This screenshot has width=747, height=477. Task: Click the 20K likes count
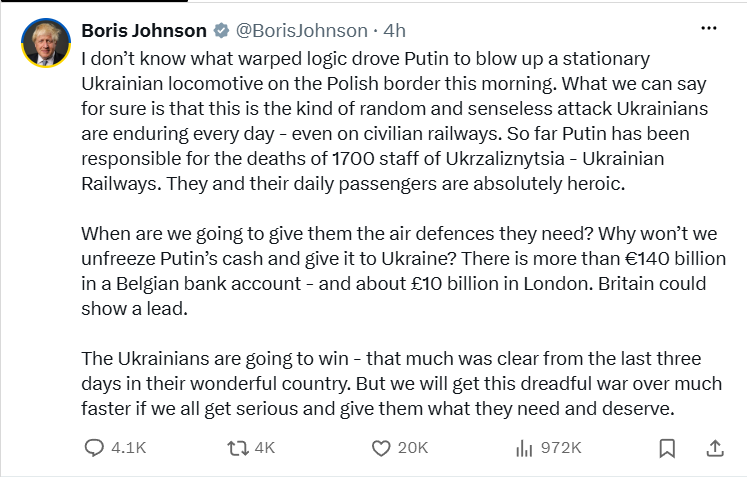click(413, 448)
